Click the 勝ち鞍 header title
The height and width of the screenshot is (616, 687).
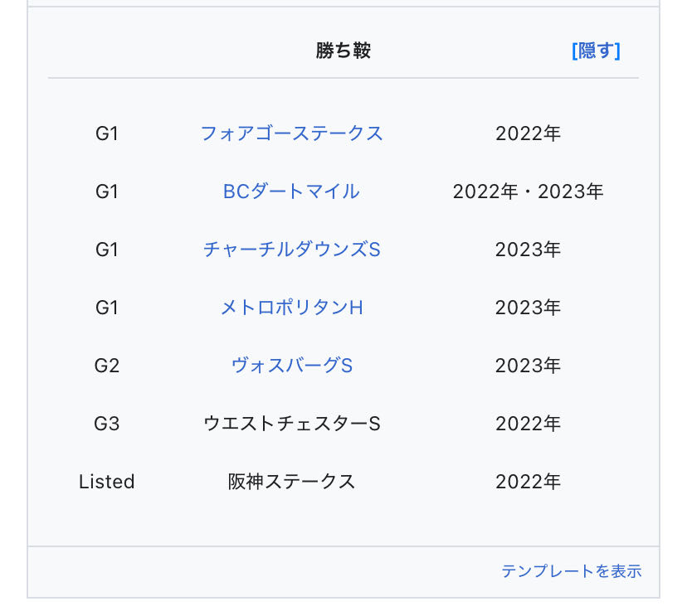pos(343,51)
